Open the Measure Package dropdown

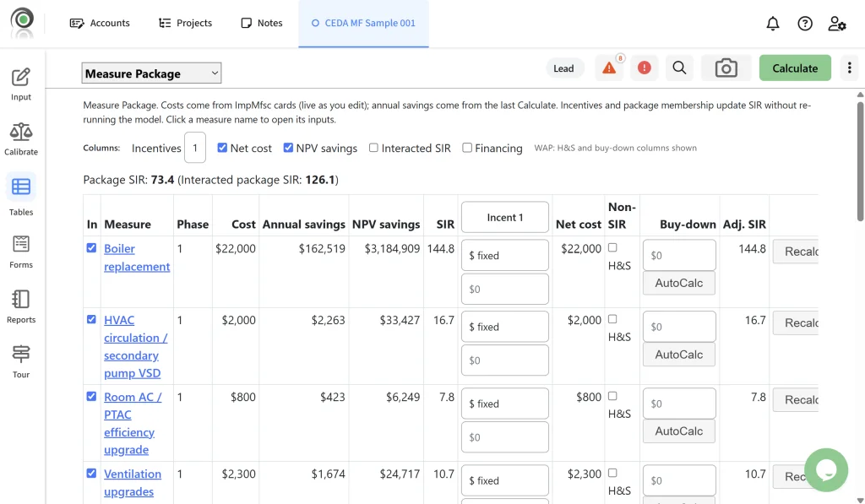click(151, 73)
